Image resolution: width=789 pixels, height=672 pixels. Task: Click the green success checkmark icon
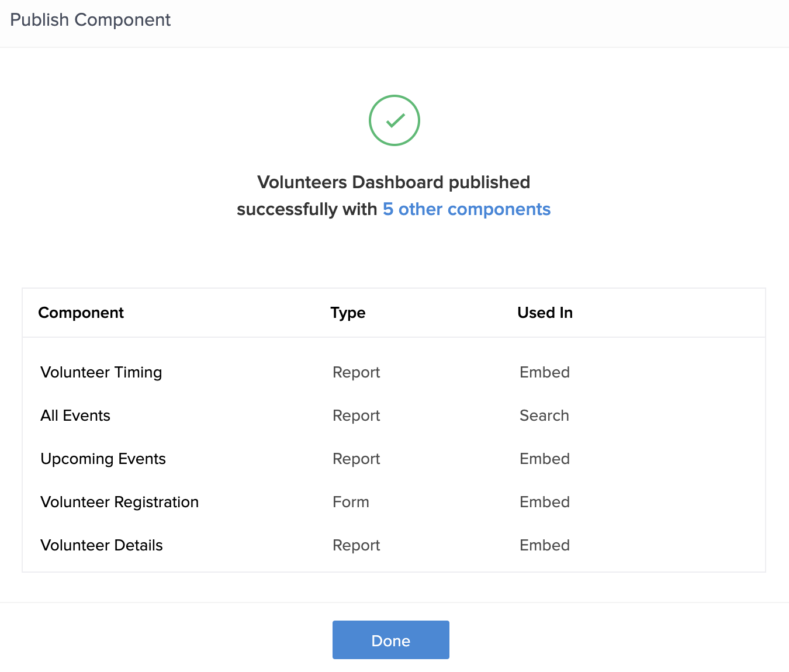coord(394,120)
